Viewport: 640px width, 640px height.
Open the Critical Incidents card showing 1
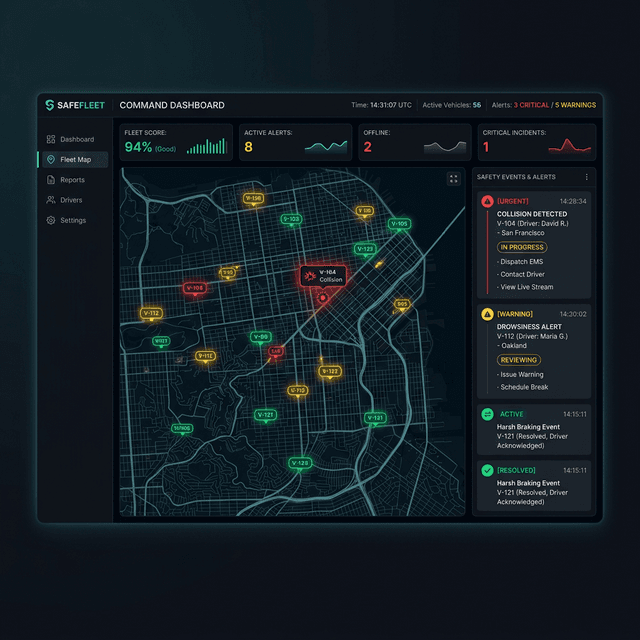coord(537,142)
